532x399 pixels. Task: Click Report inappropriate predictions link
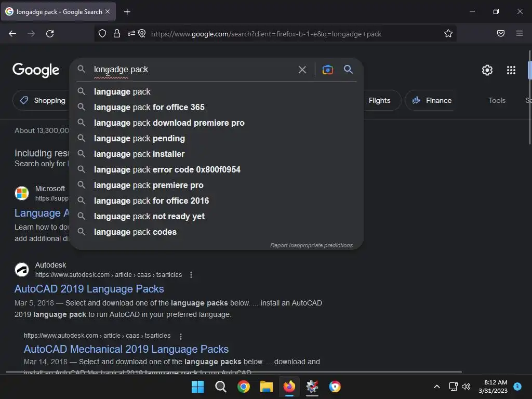point(312,245)
